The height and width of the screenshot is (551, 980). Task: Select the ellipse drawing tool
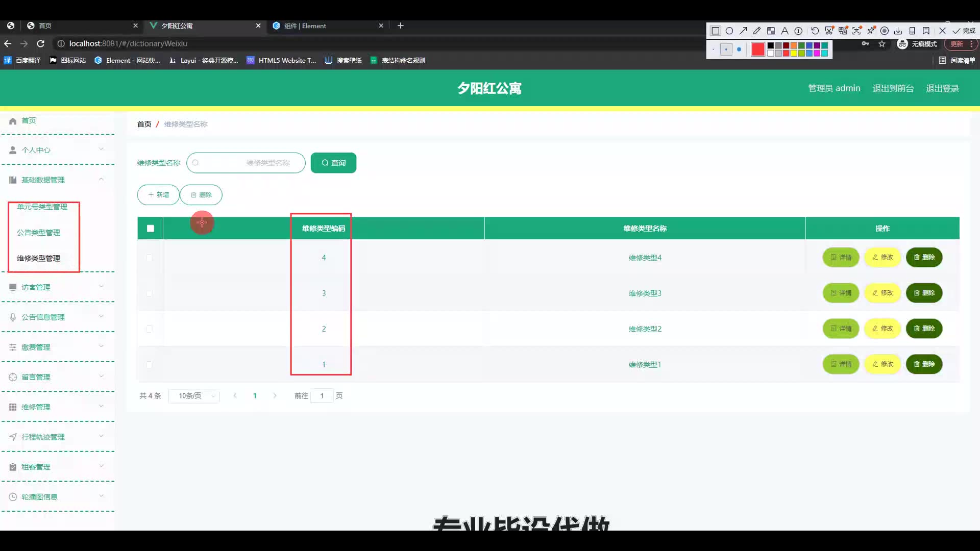point(729,31)
